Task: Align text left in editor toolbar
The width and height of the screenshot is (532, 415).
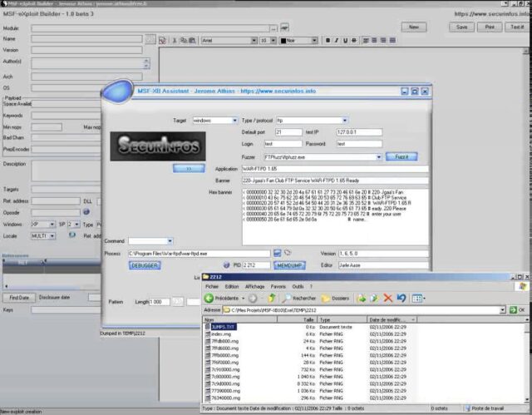Action: coord(366,41)
